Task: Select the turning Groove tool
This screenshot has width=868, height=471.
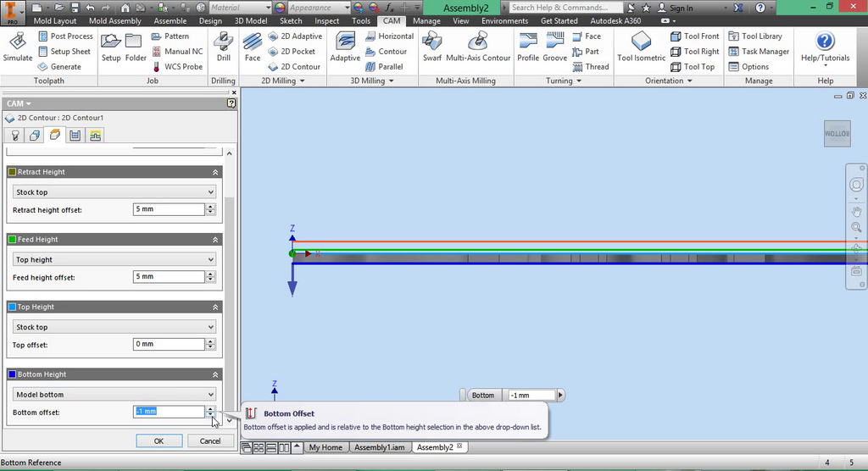Action: pyautogui.click(x=554, y=47)
